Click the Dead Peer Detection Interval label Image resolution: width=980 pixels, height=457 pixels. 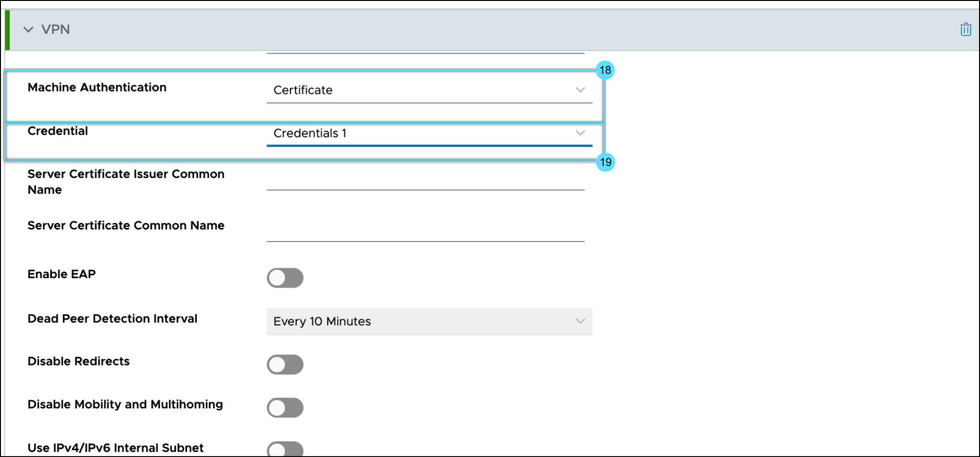point(112,319)
